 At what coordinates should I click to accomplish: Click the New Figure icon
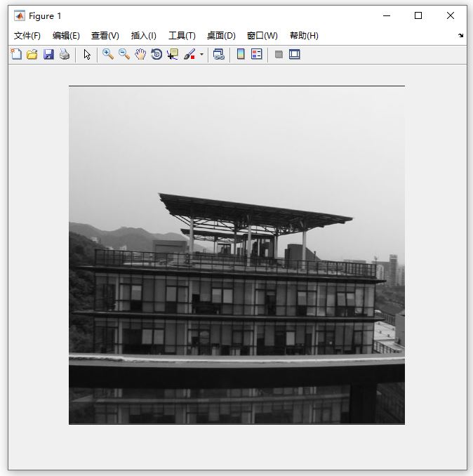coord(16,54)
